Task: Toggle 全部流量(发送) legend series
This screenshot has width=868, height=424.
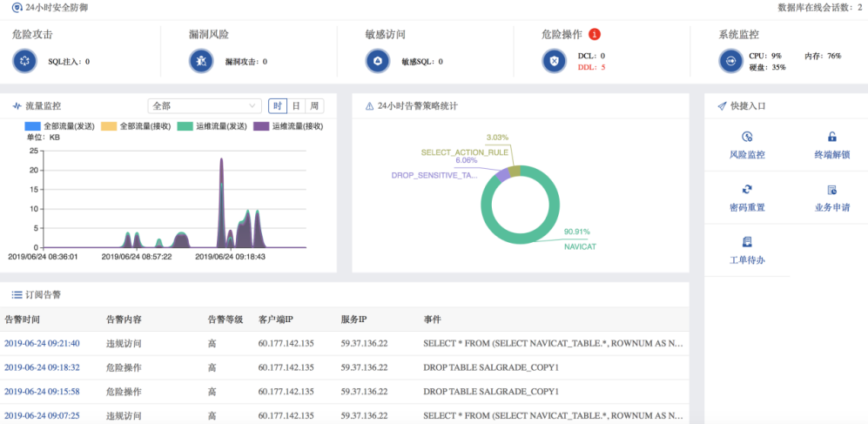Action: point(61,126)
